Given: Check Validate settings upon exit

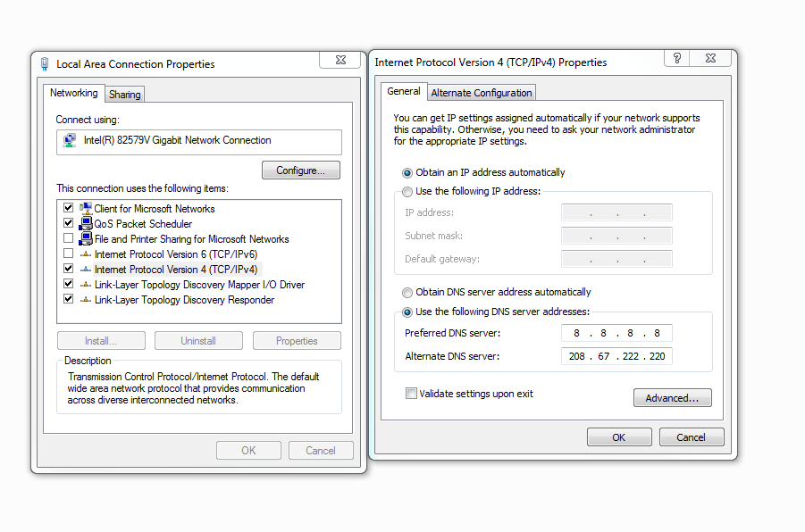Looking at the screenshot, I should click(411, 394).
